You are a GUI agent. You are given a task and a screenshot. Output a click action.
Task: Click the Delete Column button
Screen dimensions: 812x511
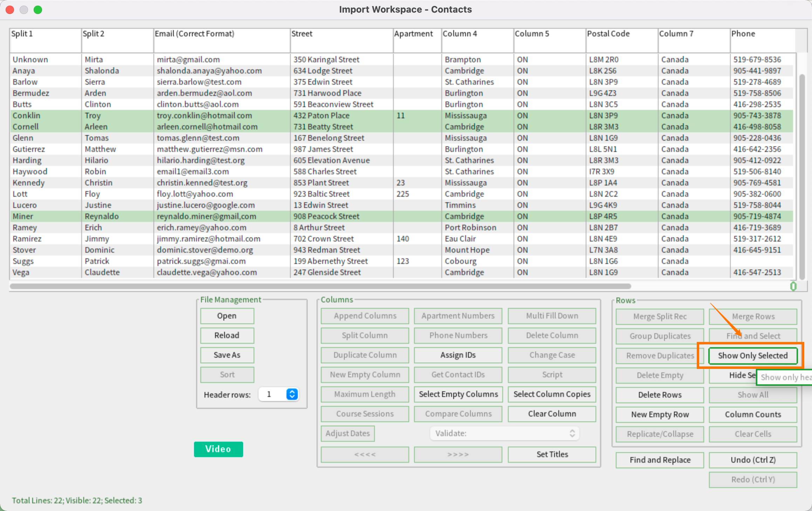(552, 335)
